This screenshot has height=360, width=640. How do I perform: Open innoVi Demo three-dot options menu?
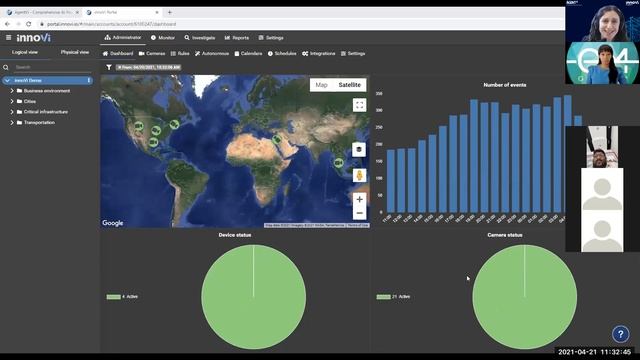tap(89, 80)
